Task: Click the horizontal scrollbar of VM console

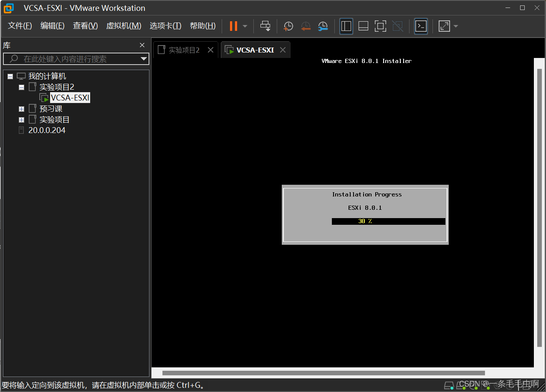Action: [324, 373]
